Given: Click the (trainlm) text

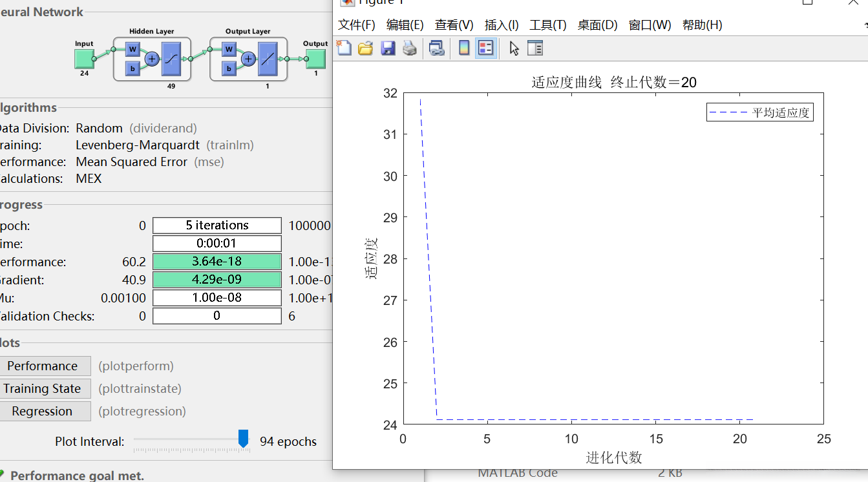Looking at the screenshot, I should coord(230,145).
